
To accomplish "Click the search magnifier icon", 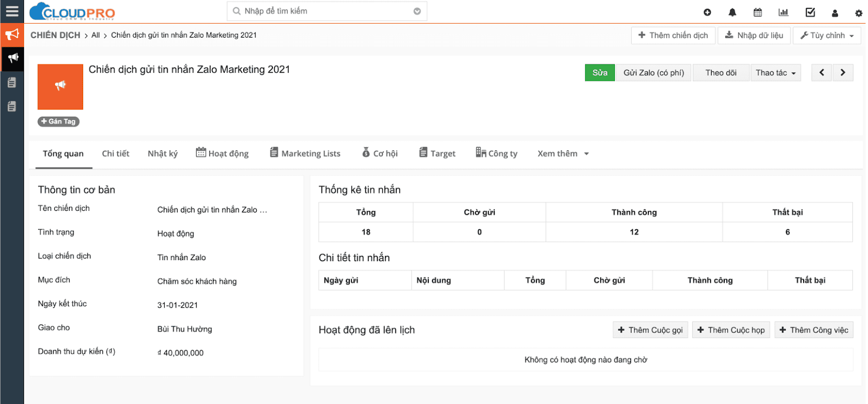I will (236, 11).
